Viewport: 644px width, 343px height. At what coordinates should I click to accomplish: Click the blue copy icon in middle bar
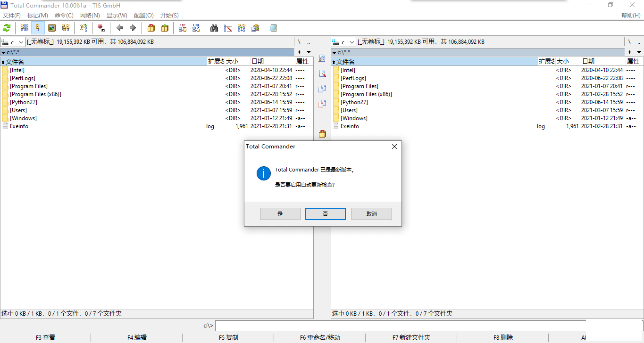[x=322, y=89]
